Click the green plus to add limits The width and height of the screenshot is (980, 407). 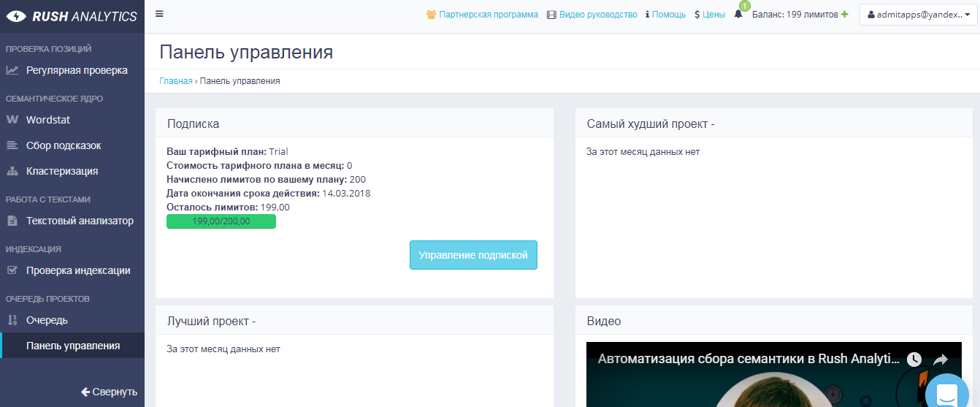click(x=845, y=14)
